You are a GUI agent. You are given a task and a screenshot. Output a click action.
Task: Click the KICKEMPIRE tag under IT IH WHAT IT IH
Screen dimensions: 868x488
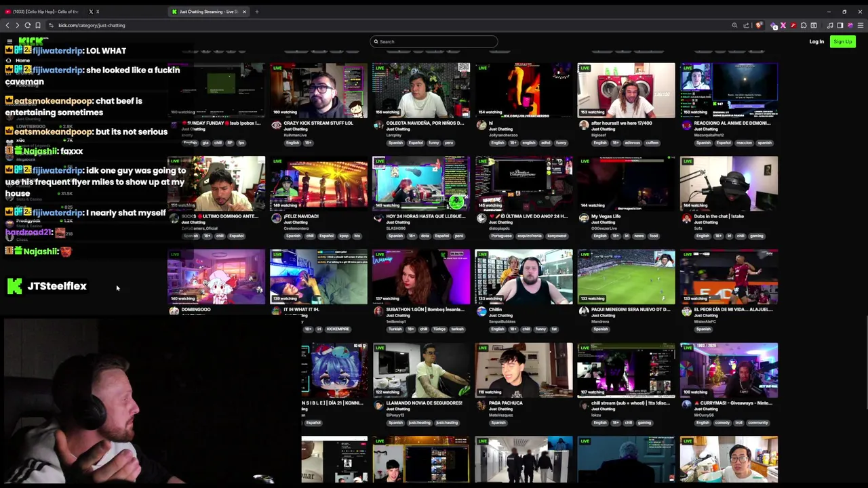click(x=338, y=329)
